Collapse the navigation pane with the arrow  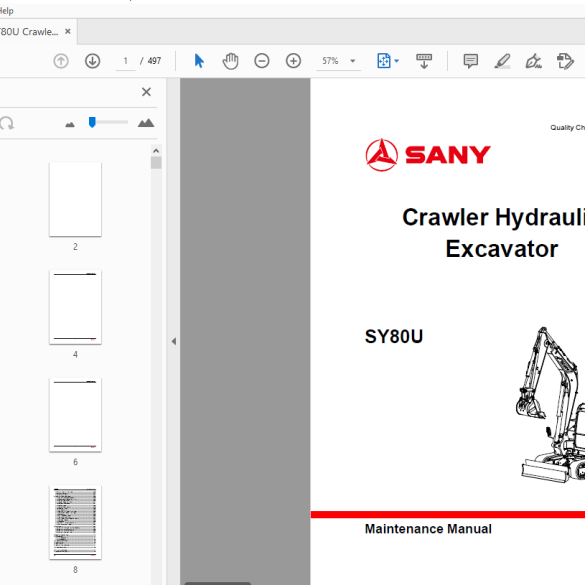173,341
